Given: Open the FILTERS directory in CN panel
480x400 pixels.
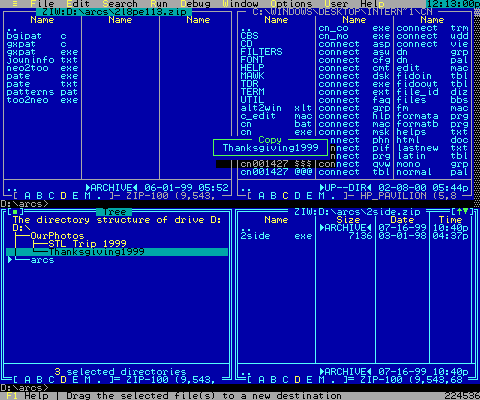Looking at the screenshot, I should [261, 52].
